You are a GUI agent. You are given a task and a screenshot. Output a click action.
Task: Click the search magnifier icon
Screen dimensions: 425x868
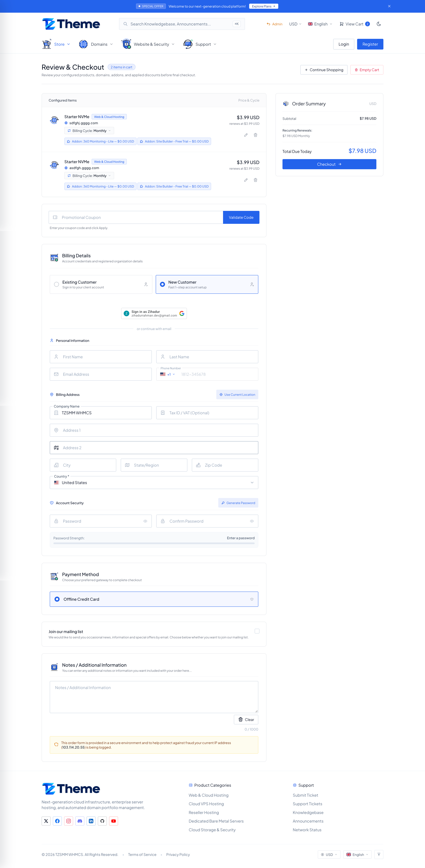[x=125, y=24]
